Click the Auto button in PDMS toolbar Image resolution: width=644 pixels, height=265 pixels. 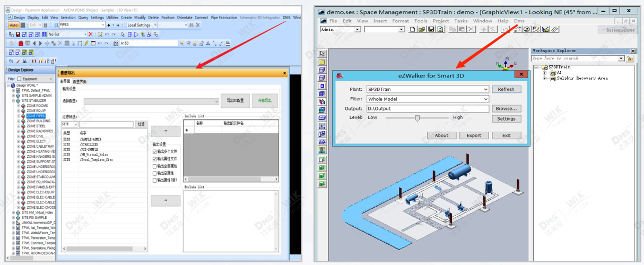coord(14,25)
